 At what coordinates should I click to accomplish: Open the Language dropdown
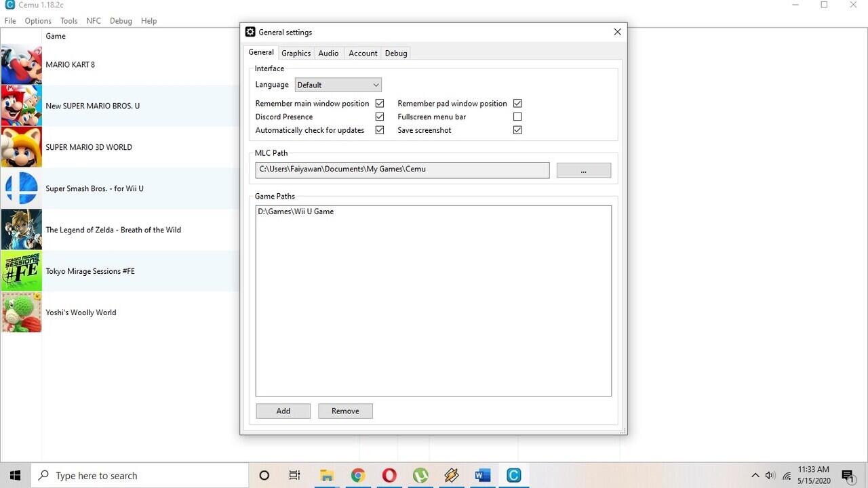338,85
